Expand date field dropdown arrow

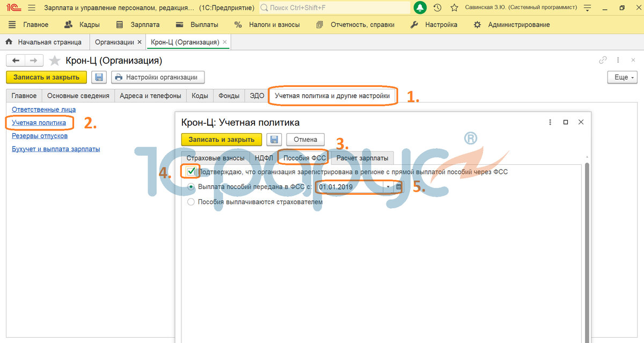(387, 187)
